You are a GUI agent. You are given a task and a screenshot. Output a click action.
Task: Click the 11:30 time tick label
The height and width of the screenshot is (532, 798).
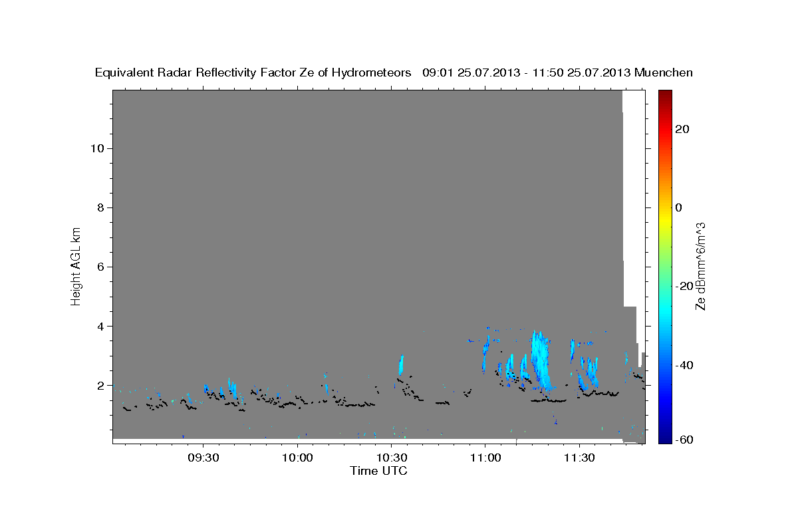click(x=580, y=458)
